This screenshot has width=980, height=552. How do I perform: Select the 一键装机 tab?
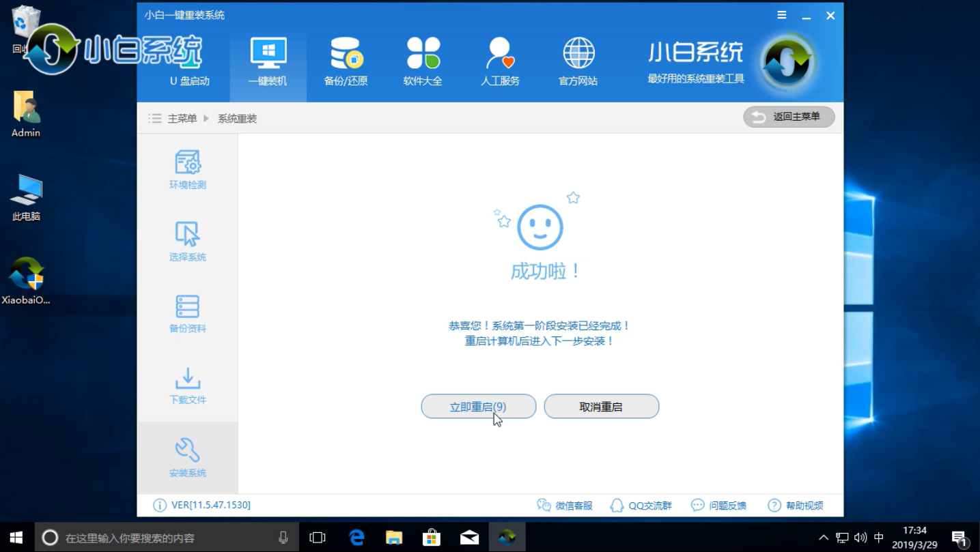268,63
